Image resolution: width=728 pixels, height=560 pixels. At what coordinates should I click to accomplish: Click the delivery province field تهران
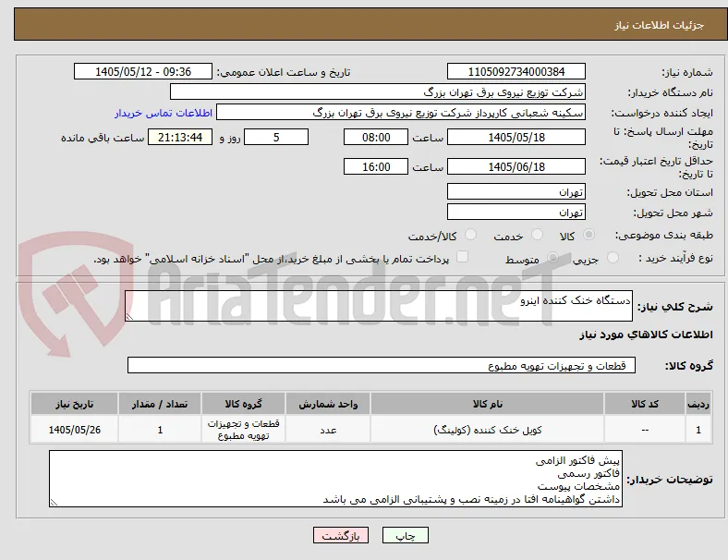(x=516, y=191)
